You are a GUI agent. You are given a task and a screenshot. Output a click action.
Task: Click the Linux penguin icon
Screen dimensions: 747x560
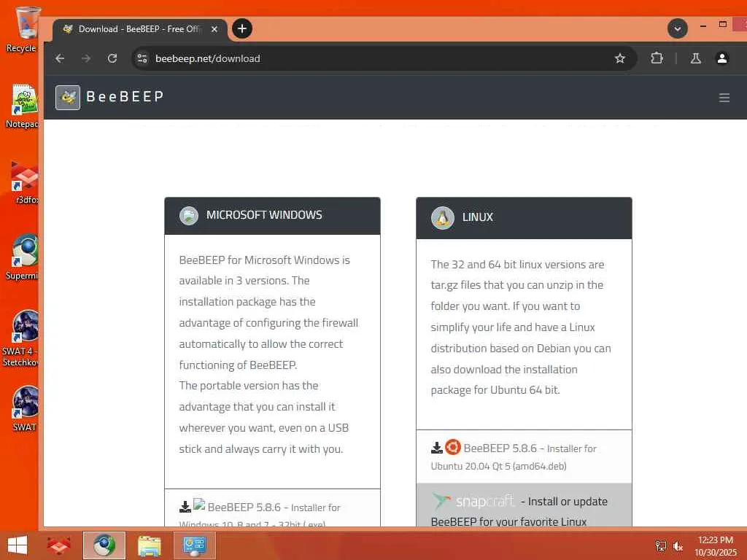443,217
